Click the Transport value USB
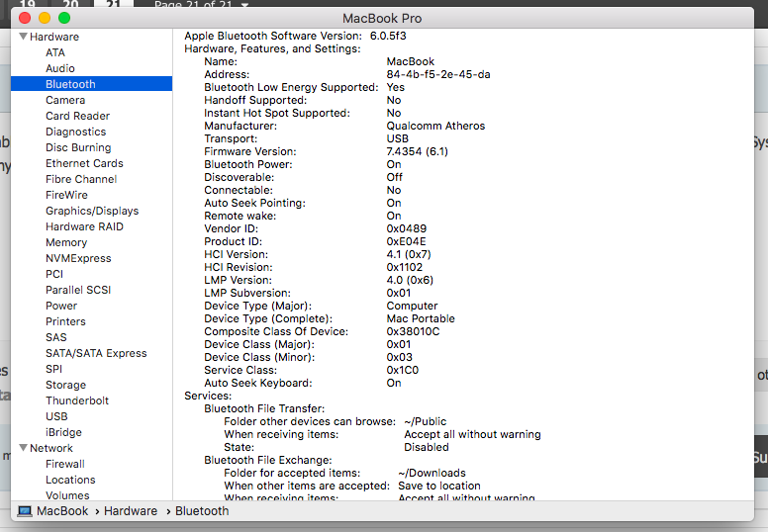This screenshot has height=532, width=768. pyautogui.click(x=397, y=138)
